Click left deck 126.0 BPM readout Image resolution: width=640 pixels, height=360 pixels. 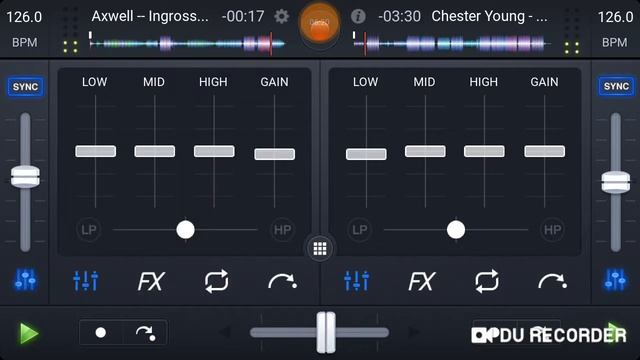[24, 17]
